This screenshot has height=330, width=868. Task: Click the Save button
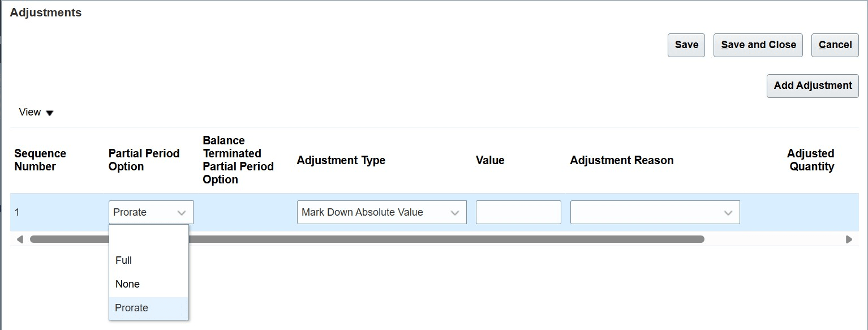tap(686, 45)
